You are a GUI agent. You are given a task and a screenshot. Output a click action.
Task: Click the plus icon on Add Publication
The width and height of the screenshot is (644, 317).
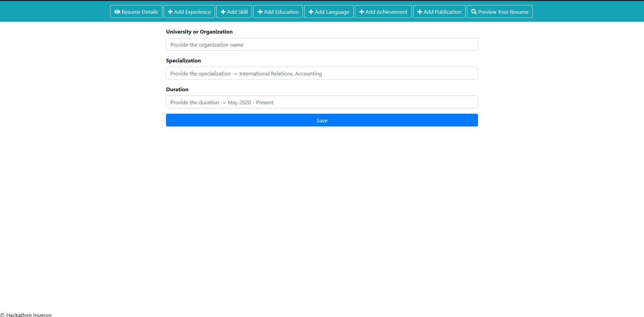420,11
